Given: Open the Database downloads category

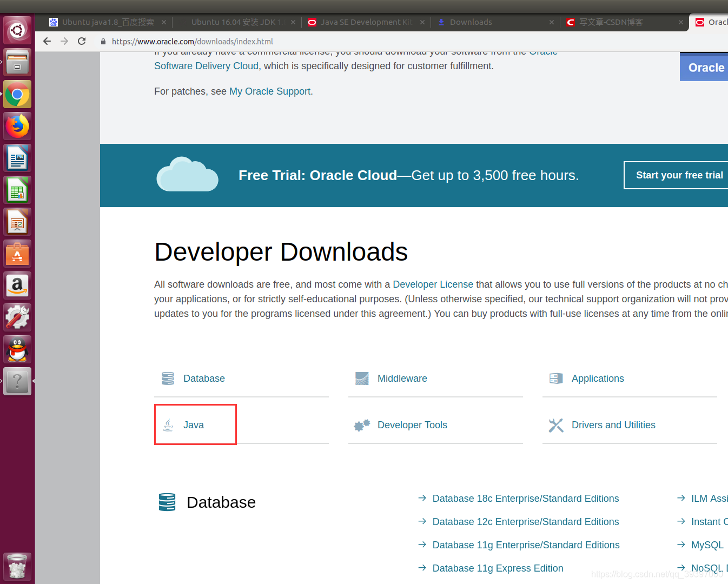Looking at the screenshot, I should (x=204, y=379).
